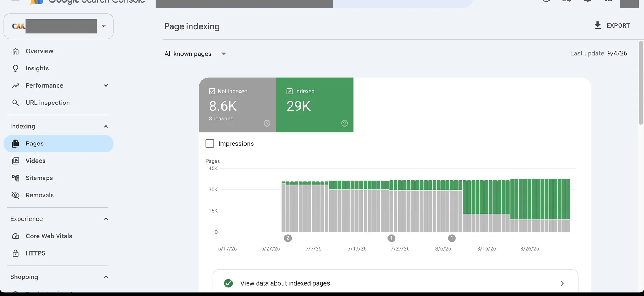The width and height of the screenshot is (644, 296).
Task: Open help icon on Indexed card
Action: 345,123
